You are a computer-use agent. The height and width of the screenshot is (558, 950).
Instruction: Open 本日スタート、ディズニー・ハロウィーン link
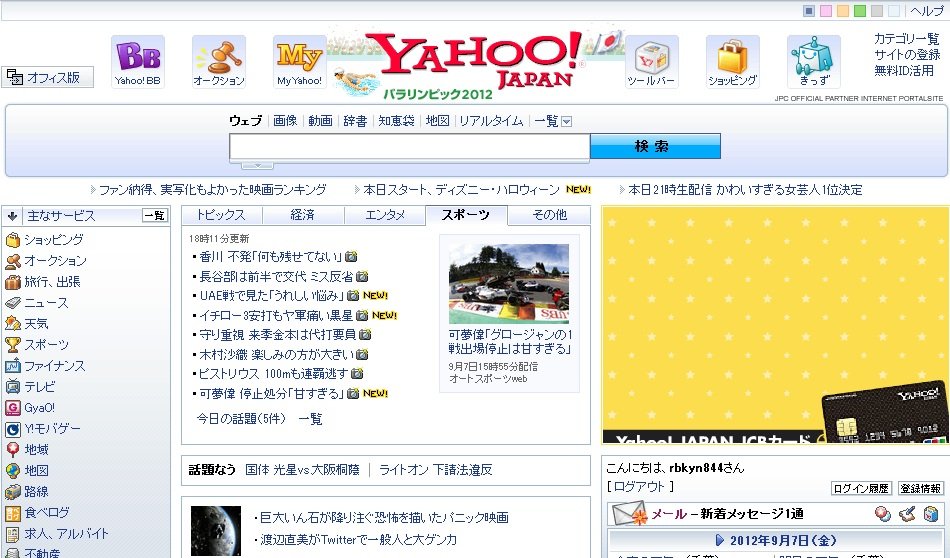coord(462,190)
